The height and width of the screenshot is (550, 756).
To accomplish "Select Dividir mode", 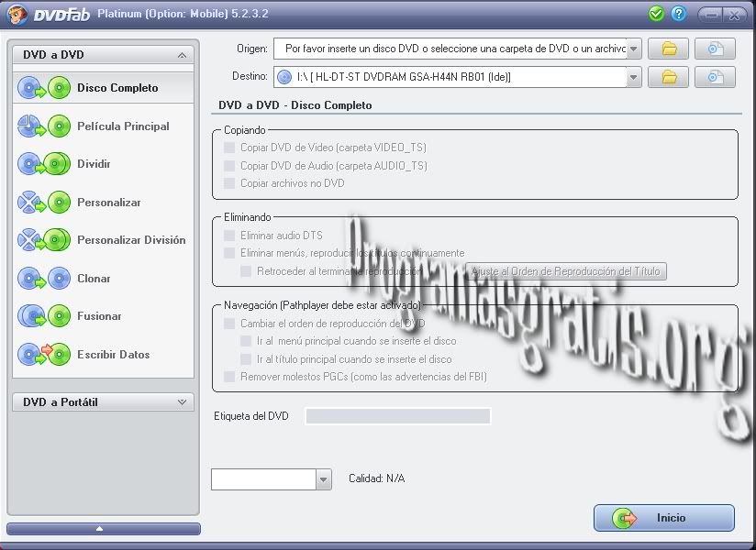I will [103, 164].
